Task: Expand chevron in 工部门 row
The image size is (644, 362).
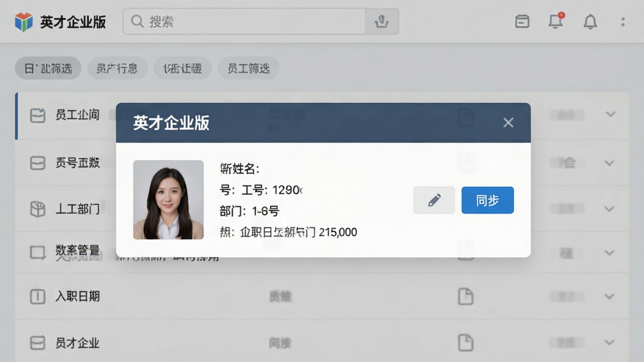Action: 609,209
